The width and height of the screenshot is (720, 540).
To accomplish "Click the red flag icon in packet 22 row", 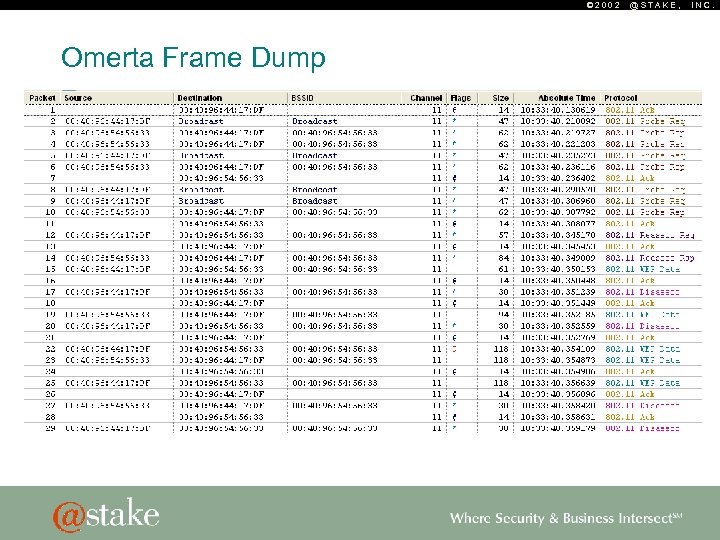I will click(x=455, y=349).
